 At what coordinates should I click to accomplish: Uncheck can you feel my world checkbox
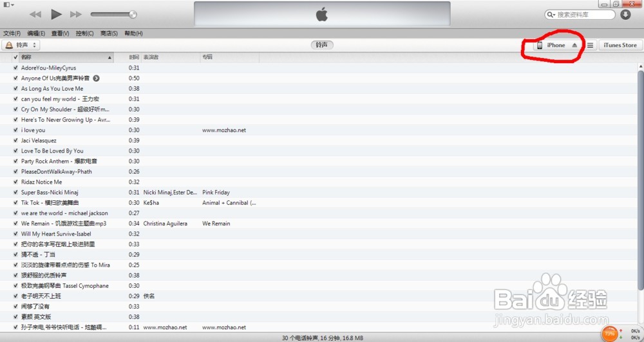click(x=15, y=99)
